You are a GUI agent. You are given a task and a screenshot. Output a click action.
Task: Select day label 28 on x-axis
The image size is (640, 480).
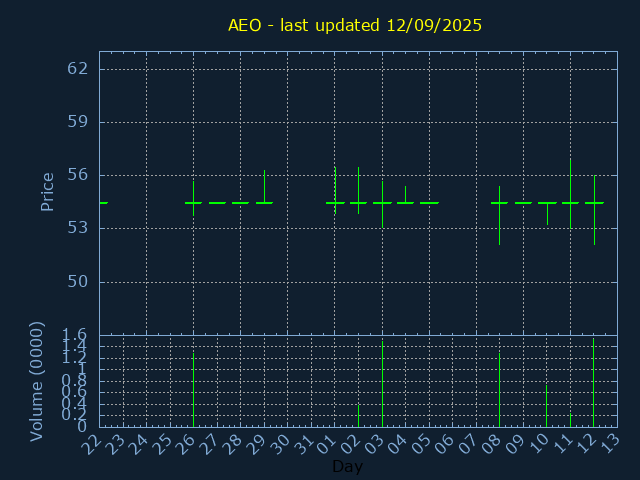click(x=233, y=444)
